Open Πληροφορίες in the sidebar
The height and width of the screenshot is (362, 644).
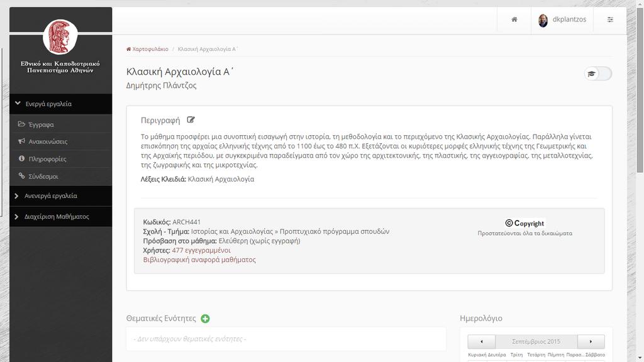click(47, 159)
